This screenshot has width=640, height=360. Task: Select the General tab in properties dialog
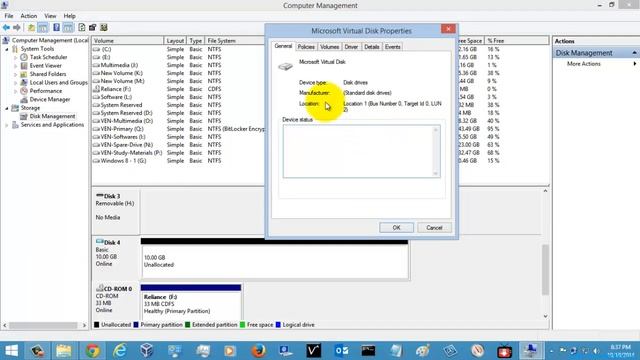pos(283,46)
